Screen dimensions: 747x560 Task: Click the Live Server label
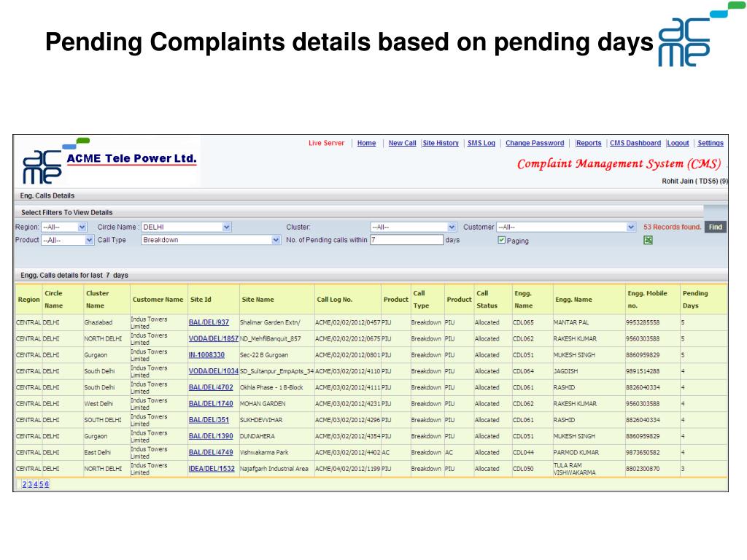(x=326, y=143)
